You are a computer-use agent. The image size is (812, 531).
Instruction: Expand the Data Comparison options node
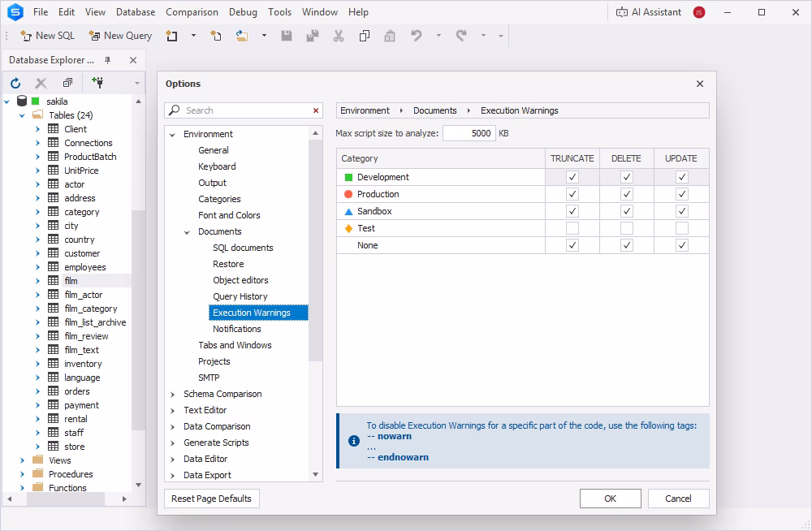(x=172, y=427)
